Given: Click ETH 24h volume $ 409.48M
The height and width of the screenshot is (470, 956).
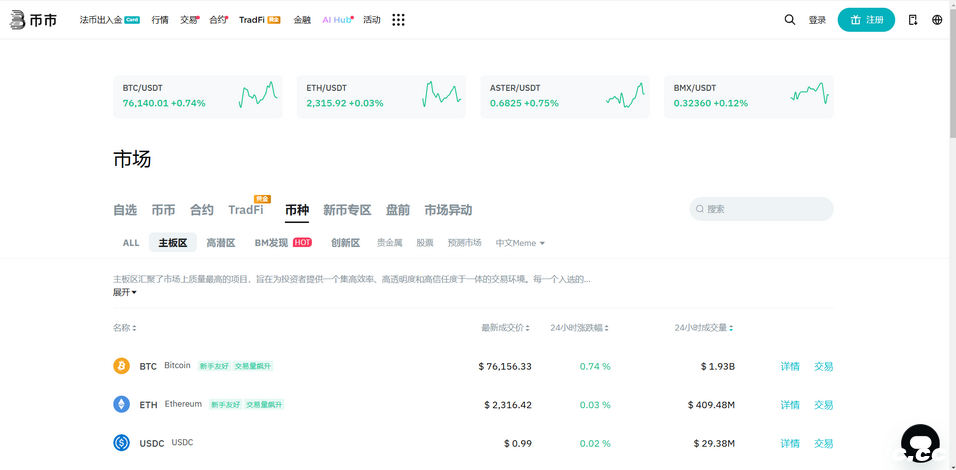Looking at the screenshot, I should click(x=711, y=405).
